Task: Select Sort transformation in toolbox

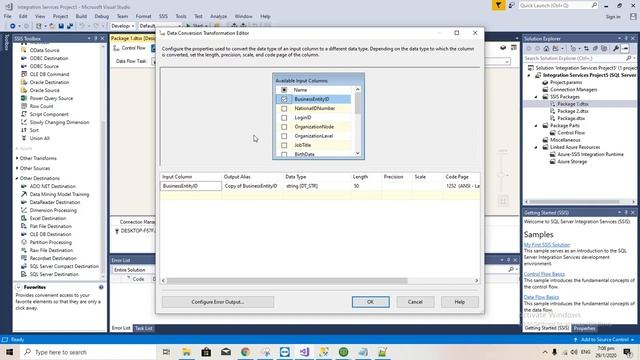Action: (34, 130)
